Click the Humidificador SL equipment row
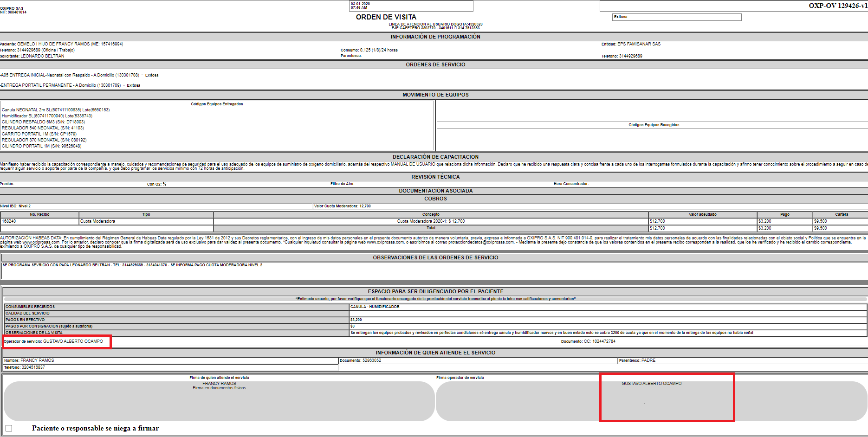868x437 pixels. point(47,116)
